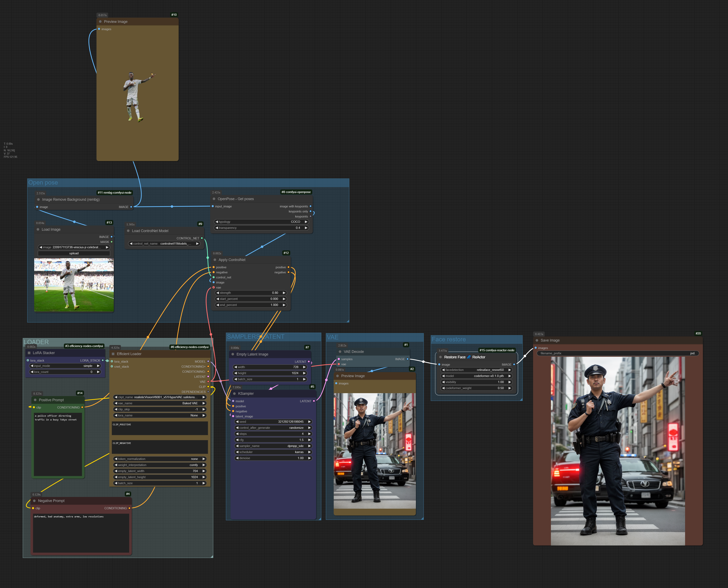Image resolution: width=728 pixels, height=588 pixels.
Task: Open ckpt_name realisticVision checkpoint selector
Action: (x=159, y=397)
